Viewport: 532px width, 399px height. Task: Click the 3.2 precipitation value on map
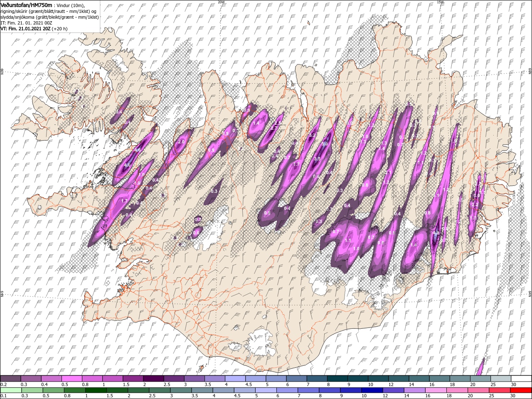click(313, 135)
